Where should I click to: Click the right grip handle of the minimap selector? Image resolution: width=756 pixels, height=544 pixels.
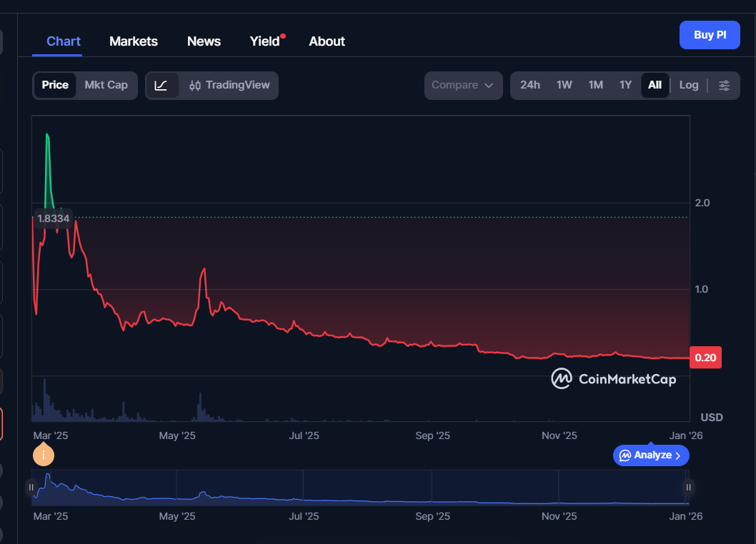tap(687, 487)
